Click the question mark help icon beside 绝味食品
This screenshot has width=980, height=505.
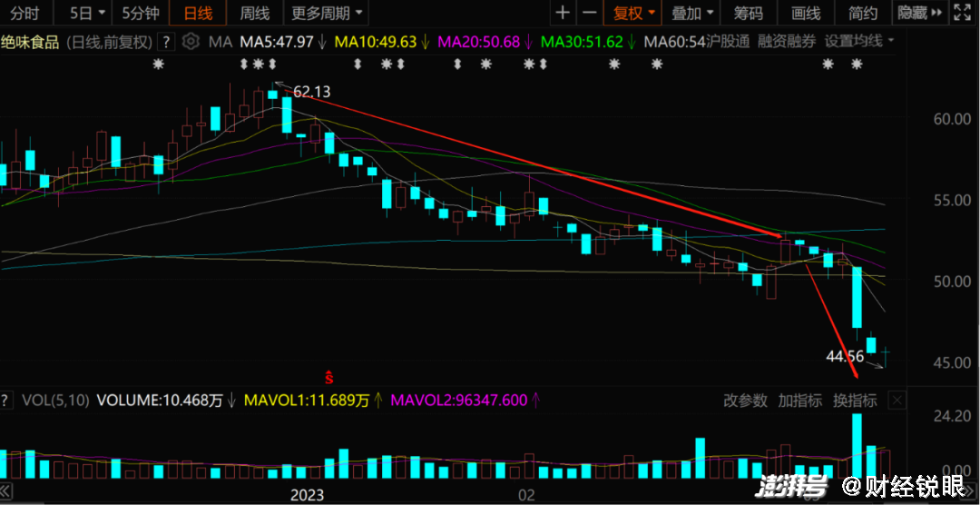166,42
